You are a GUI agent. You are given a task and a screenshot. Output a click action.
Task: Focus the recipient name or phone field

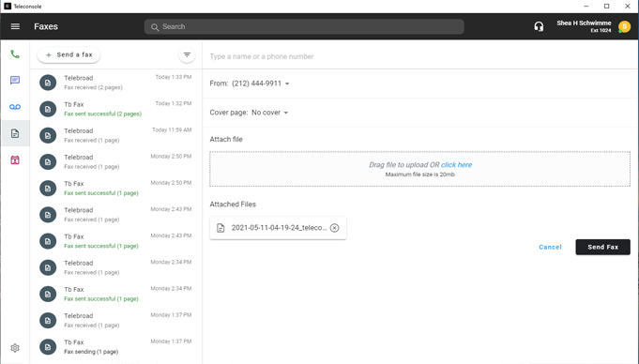point(419,56)
